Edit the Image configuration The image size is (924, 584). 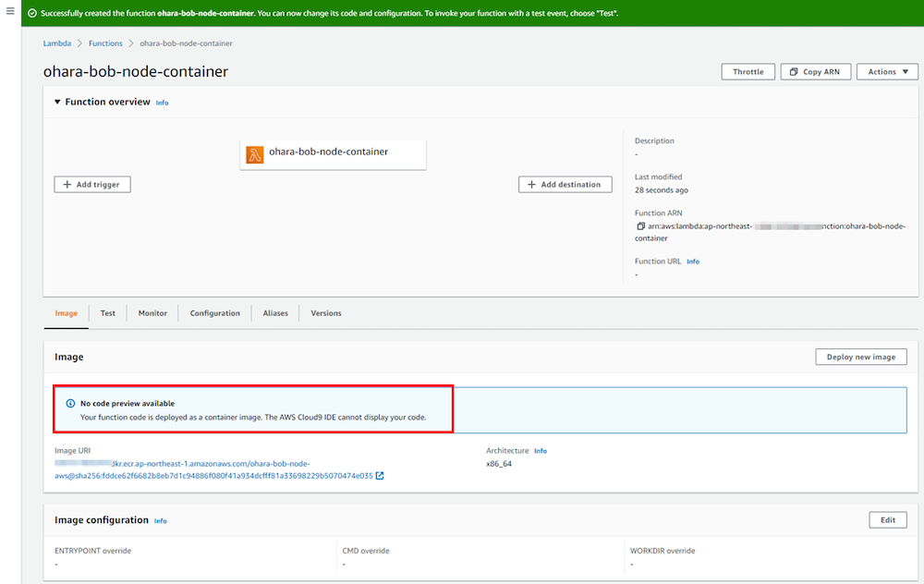[887, 520]
